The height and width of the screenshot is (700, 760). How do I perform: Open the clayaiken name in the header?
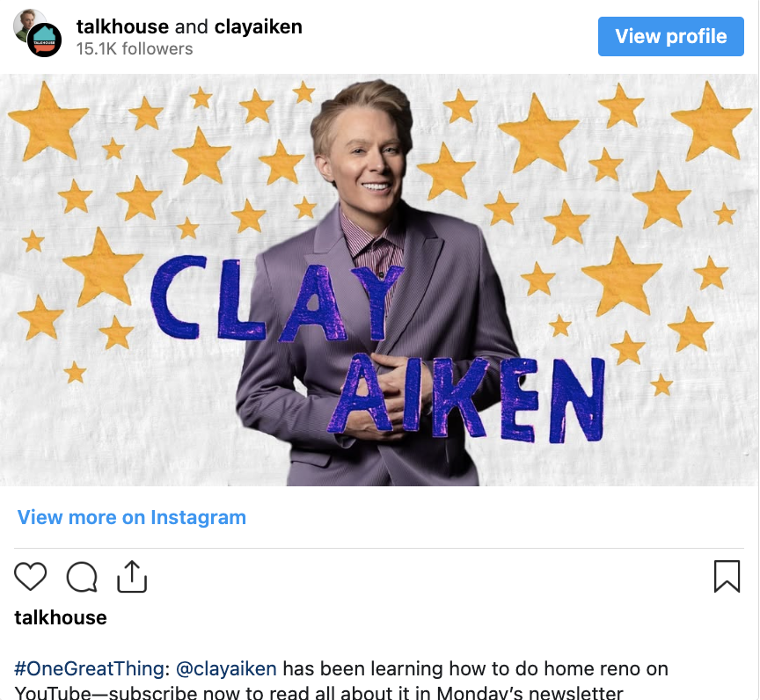pyautogui.click(x=259, y=26)
